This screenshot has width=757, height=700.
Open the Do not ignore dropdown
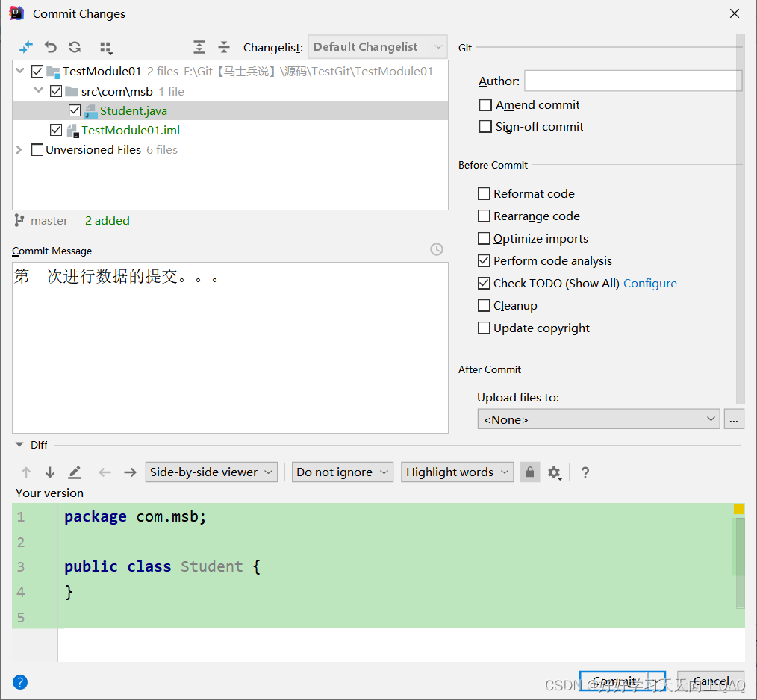342,472
